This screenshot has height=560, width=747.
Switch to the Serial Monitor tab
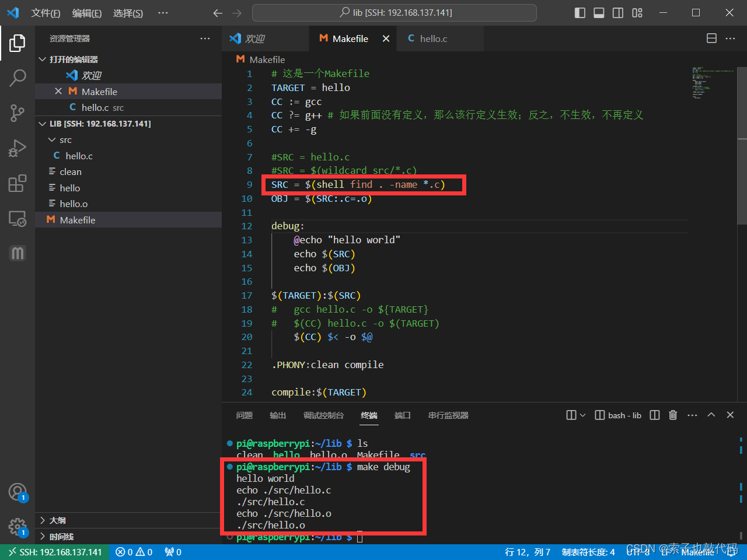tap(448, 415)
